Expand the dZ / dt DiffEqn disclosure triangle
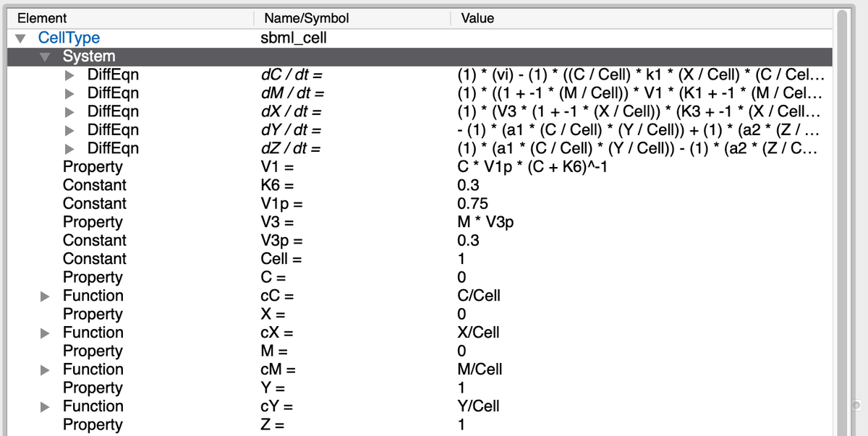The image size is (868, 436). click(x=70, y=148)
